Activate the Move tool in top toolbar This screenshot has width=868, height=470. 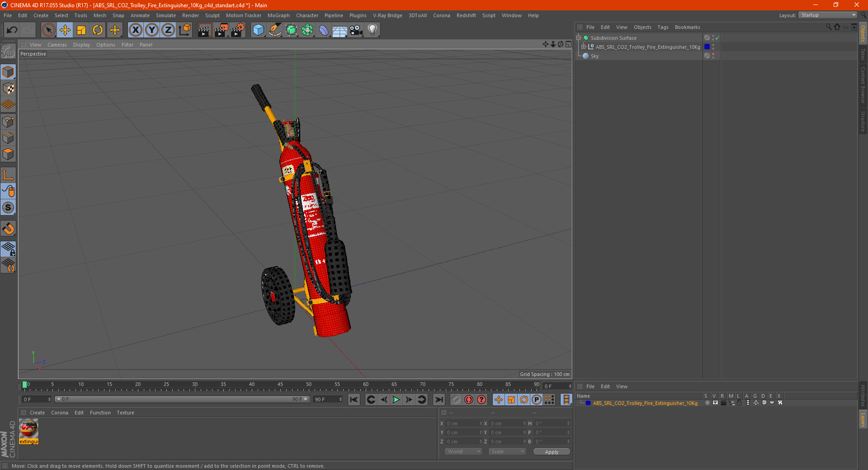coord(65,30)
